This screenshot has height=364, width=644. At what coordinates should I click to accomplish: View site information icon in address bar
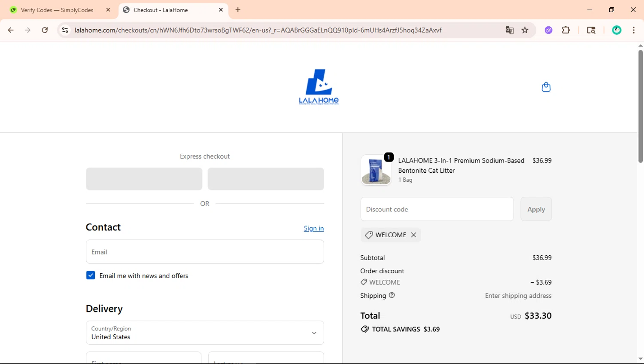[x=65, y=30]
